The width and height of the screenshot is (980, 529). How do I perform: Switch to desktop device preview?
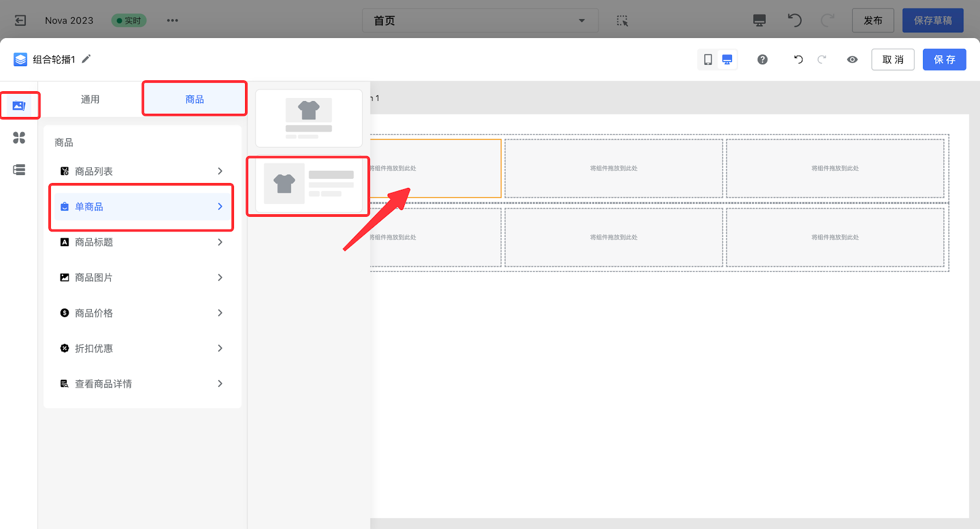727,59
